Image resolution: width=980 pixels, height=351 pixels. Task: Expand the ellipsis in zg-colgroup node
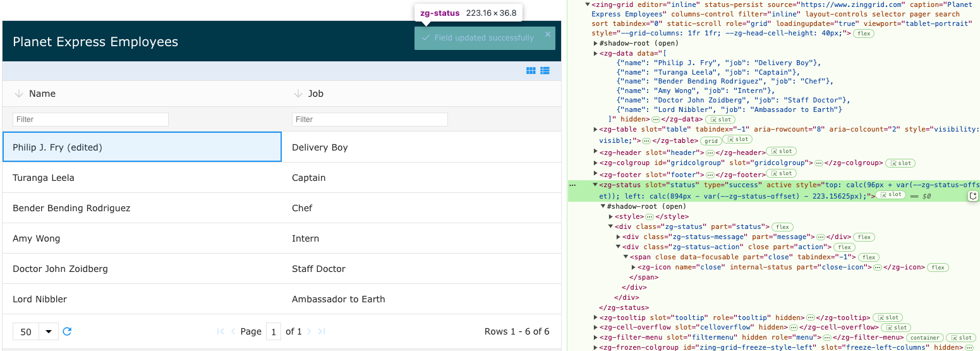(818, 163)
